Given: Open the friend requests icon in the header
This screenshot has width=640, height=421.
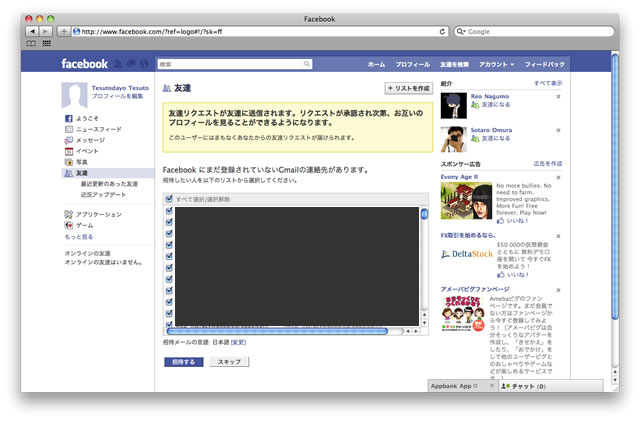Looking at the screenshot, I should 118,63.
